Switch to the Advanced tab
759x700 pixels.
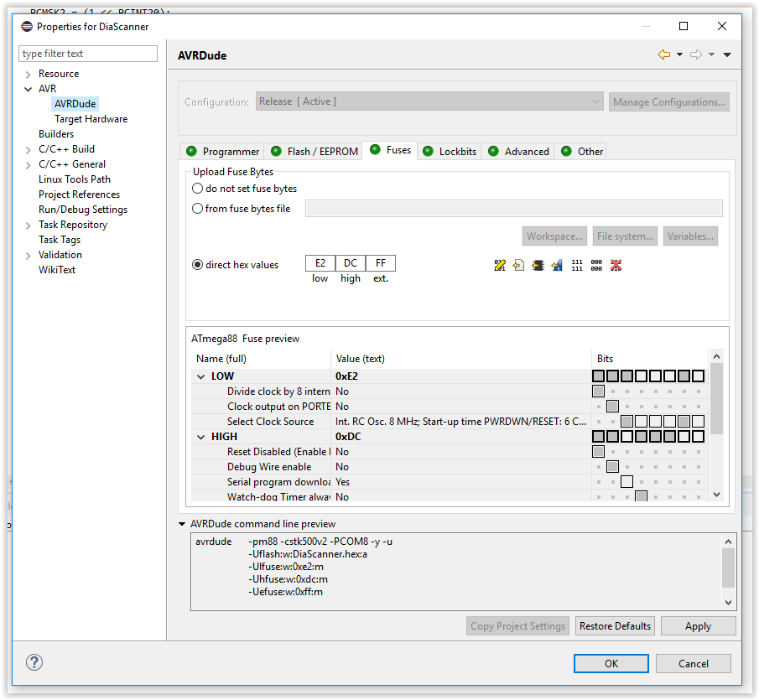[518, 152]
